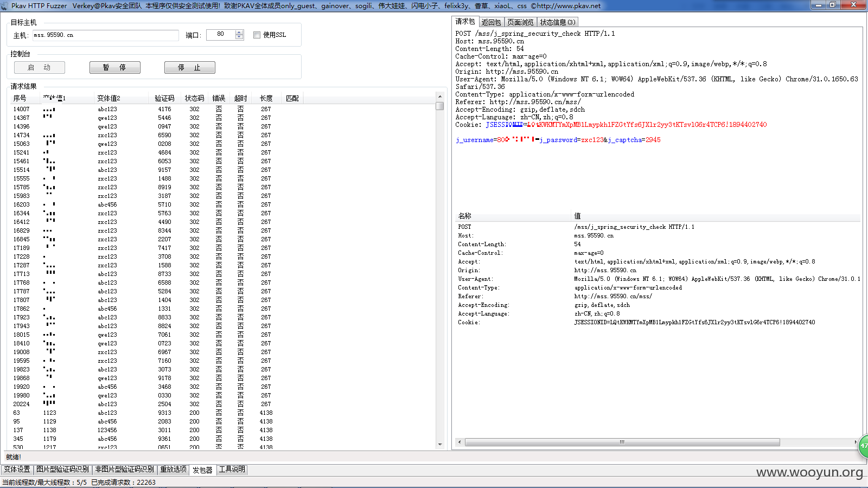Image resolution: width=868 pixels, height=488 pixels.
Task: Select the 发包器 bottom tab
Action: pos(202,470)
